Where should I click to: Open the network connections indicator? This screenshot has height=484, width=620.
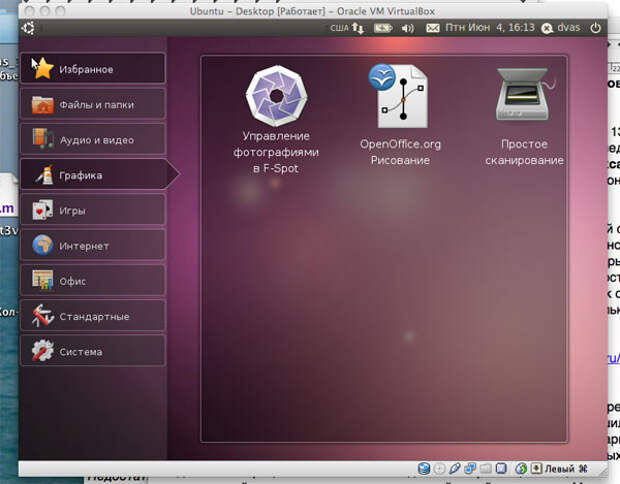358,28
